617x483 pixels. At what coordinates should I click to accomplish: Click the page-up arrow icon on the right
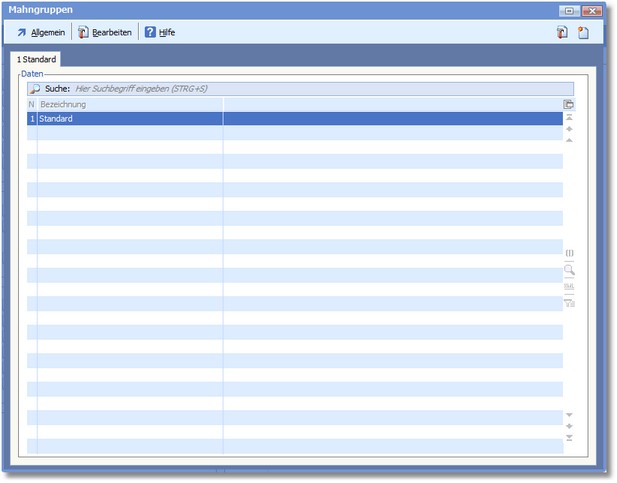click(x=569, y=129)
